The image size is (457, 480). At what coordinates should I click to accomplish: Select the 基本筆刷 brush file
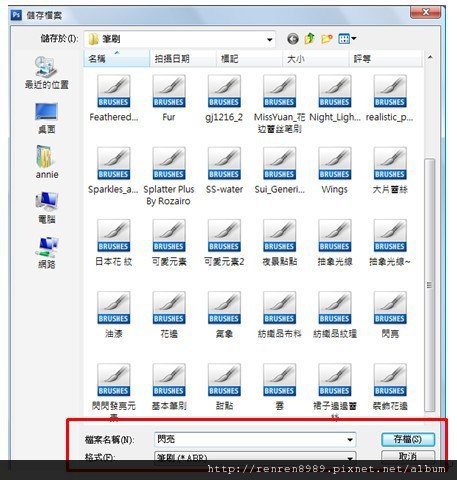coord(169,388)
